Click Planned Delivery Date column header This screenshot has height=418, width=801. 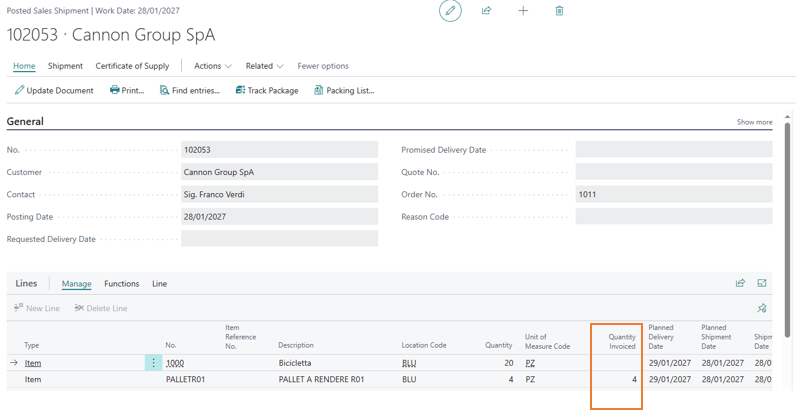click(x=661, y=337)
